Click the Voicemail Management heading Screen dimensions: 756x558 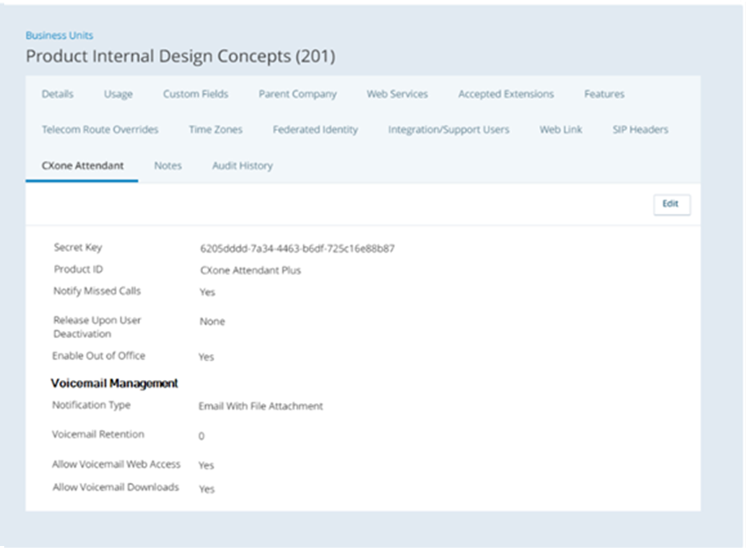coord(114,383)
